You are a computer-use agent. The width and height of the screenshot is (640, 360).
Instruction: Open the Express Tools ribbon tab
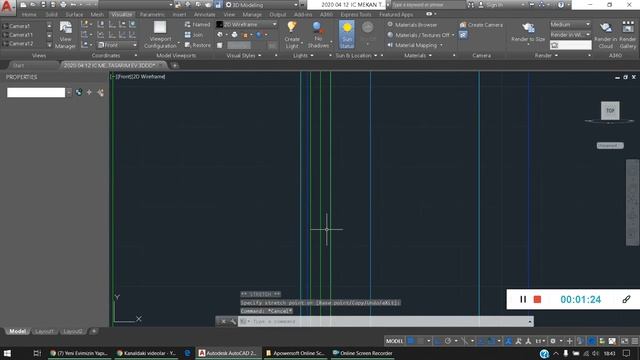point(356,14)
